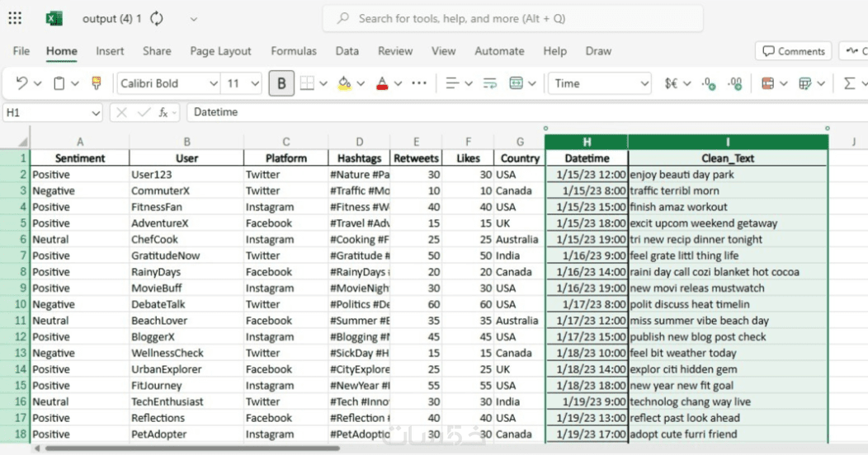This screenshot has width=868, height=455.
Task: Click the Merge cells icon
Action: click(x=516, y=83)
